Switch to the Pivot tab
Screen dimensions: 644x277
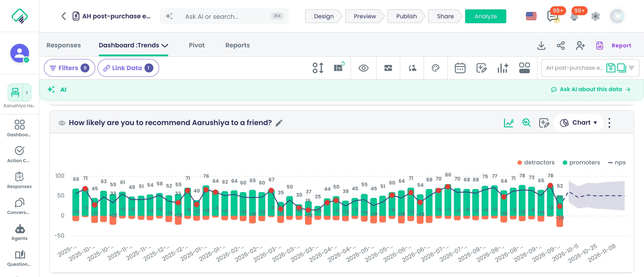coord(197,45)
